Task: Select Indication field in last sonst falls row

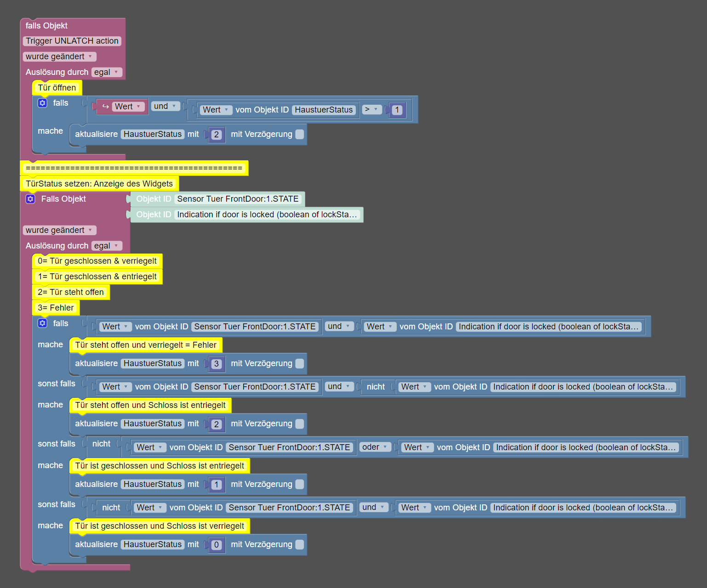Action: pyautogui.click(x=583, y=508)
